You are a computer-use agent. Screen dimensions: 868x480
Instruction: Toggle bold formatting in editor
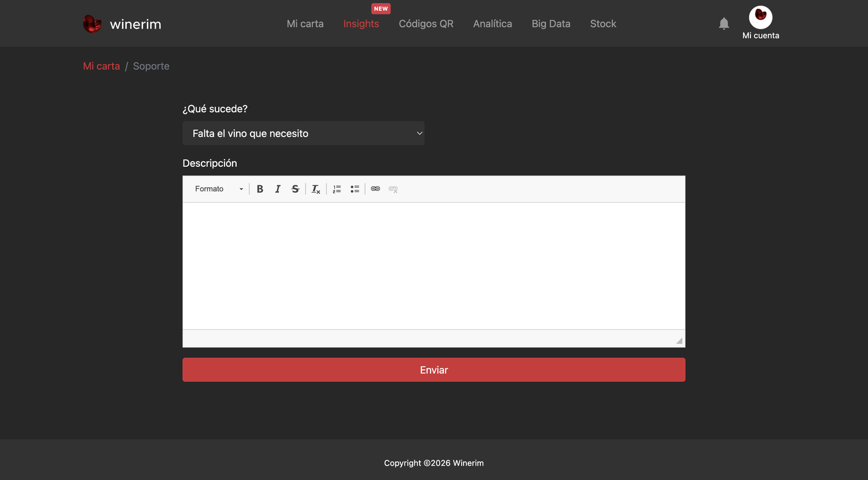pyautogui.click(x=260, y=189)
